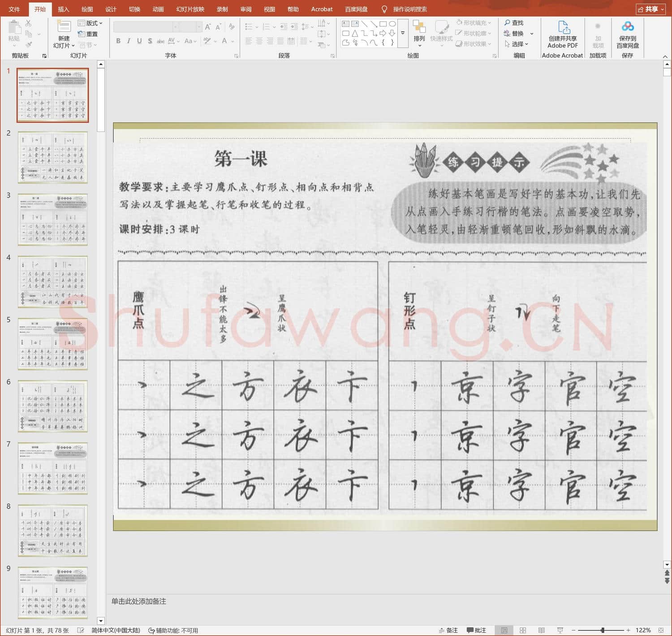
Task: Select the Triangle shape in gallery
Action: tap(355, 33)
